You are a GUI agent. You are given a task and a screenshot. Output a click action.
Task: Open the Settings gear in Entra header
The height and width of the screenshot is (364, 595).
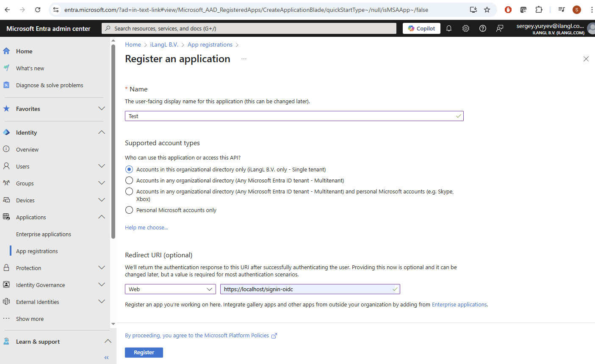466,28
